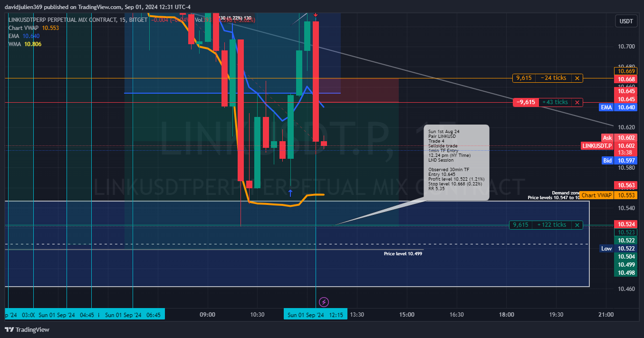Image resolution: width=644 pixels, height=338 pixels.
Task: Click the 'Sun 01 Sep '24 12:15' time label
Action: click(x=316, y=315)
